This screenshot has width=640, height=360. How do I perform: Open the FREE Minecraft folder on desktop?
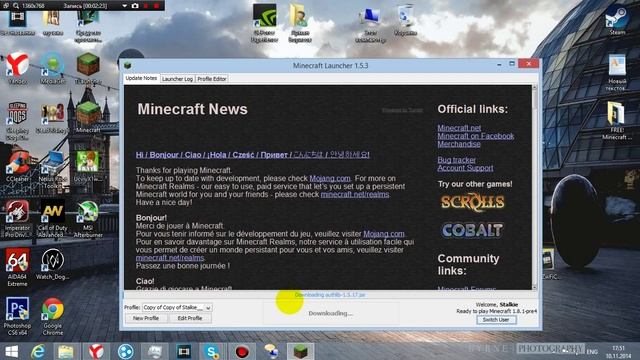tap(617, 120)
